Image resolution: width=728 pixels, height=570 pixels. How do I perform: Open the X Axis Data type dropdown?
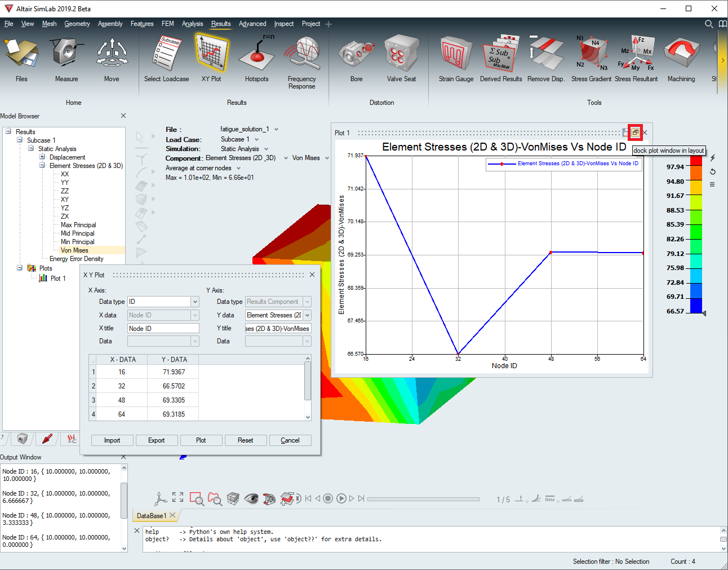click(195, 302)
